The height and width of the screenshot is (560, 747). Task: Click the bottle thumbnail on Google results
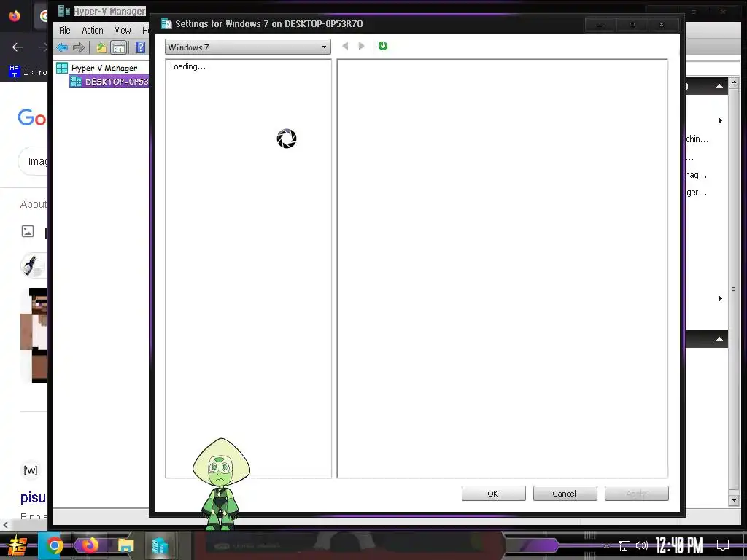[32, 265]
